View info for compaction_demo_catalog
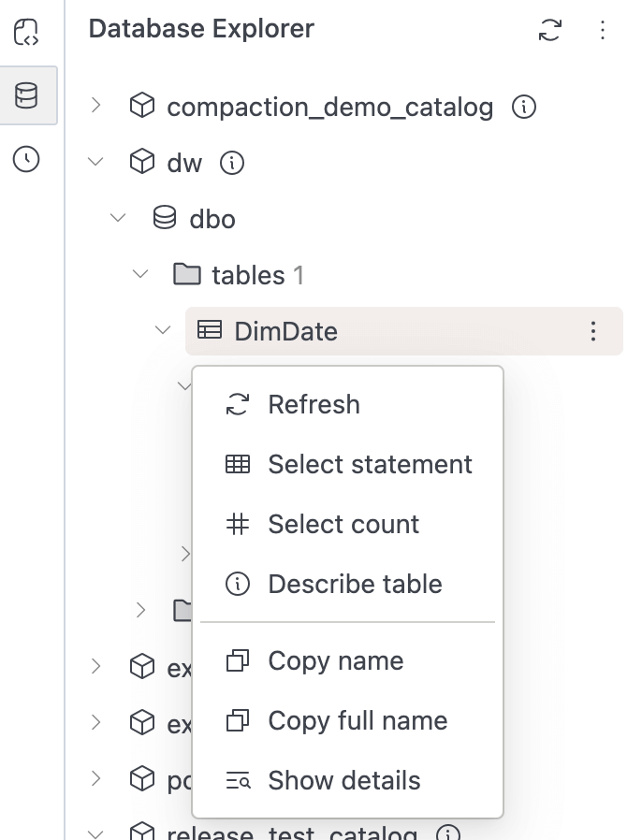The width and height of the screenshot is (642, 840). [x=525, y=107]
